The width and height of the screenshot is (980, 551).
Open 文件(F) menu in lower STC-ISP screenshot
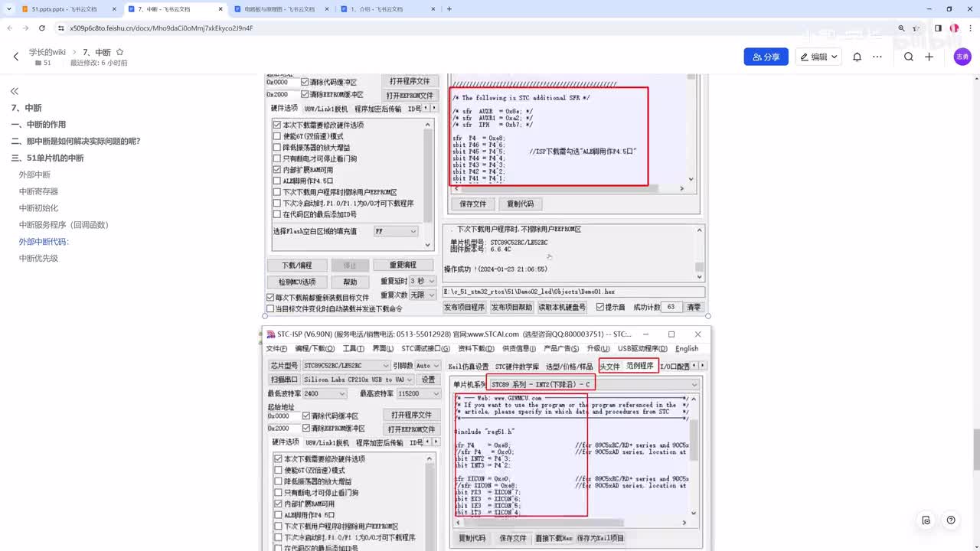(x=276, y=349)
